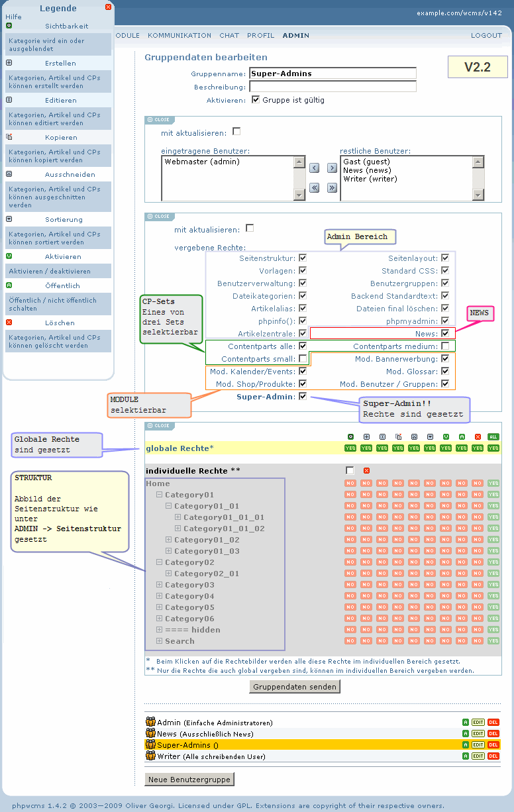
Task: Open the KOMMUNIKATION menu
Action: 180,36
